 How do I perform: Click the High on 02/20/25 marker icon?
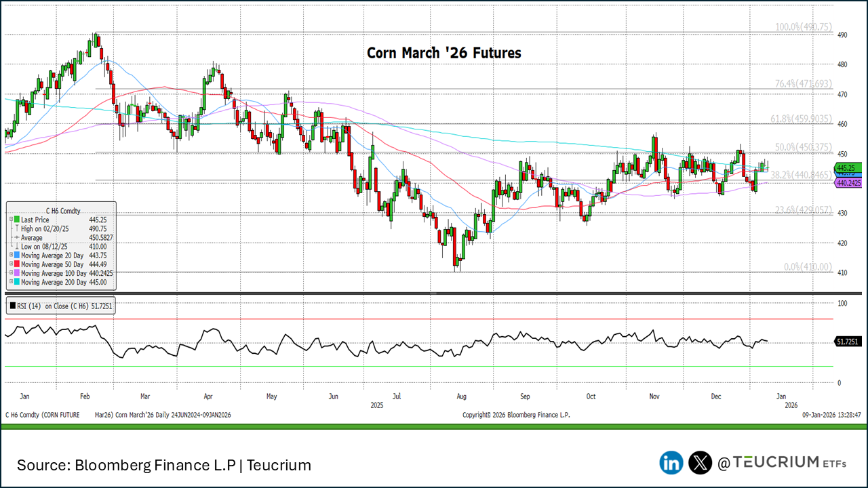click(16, 229)
